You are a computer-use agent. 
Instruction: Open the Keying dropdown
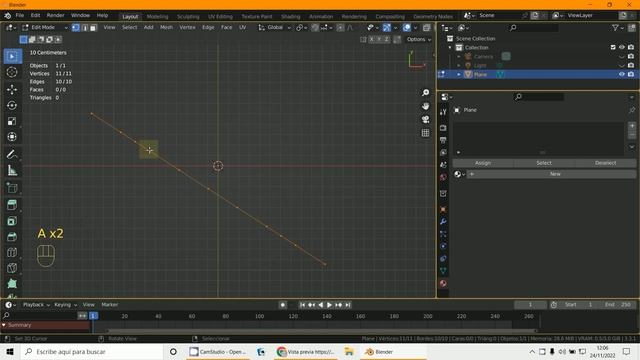coord(65,305)
